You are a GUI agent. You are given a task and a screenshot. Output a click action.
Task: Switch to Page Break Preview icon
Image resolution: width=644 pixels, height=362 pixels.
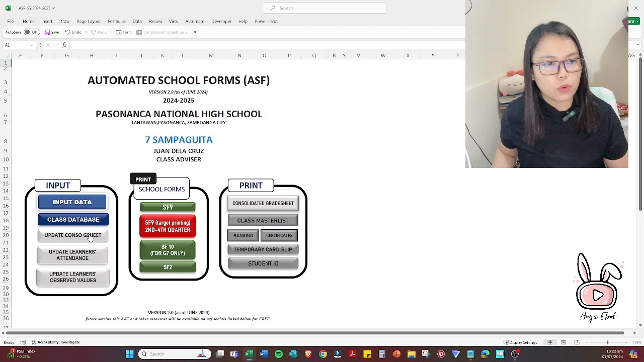577,342
